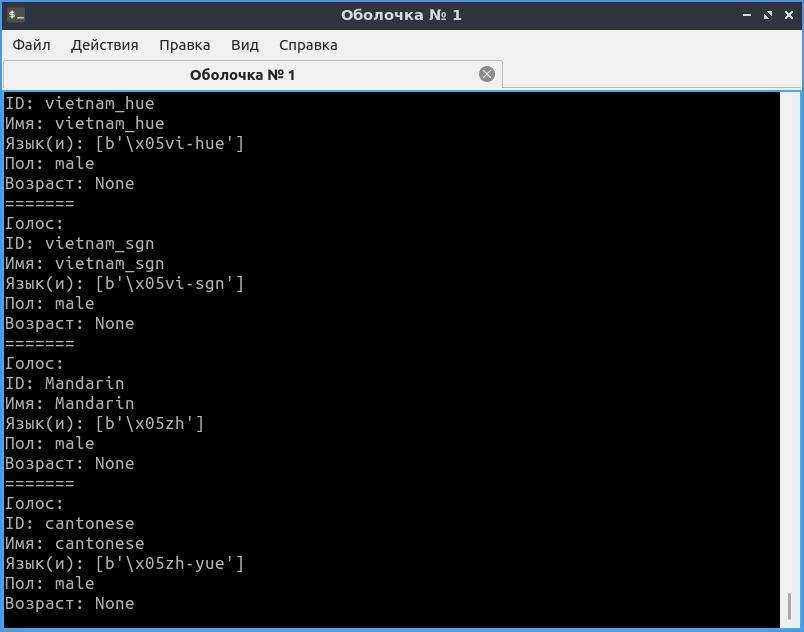804x632 pixels.
Task: Open the Действия menu
Action: point(104,45)
